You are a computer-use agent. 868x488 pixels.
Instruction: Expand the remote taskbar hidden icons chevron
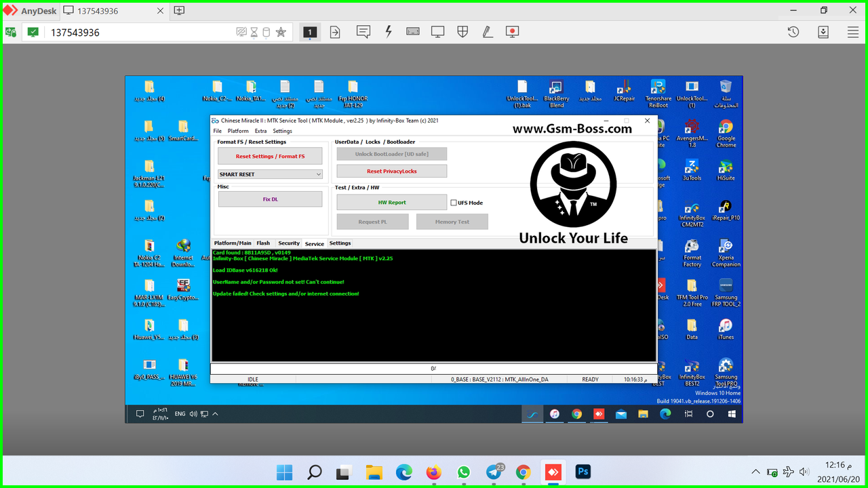[x=215, y=413]
